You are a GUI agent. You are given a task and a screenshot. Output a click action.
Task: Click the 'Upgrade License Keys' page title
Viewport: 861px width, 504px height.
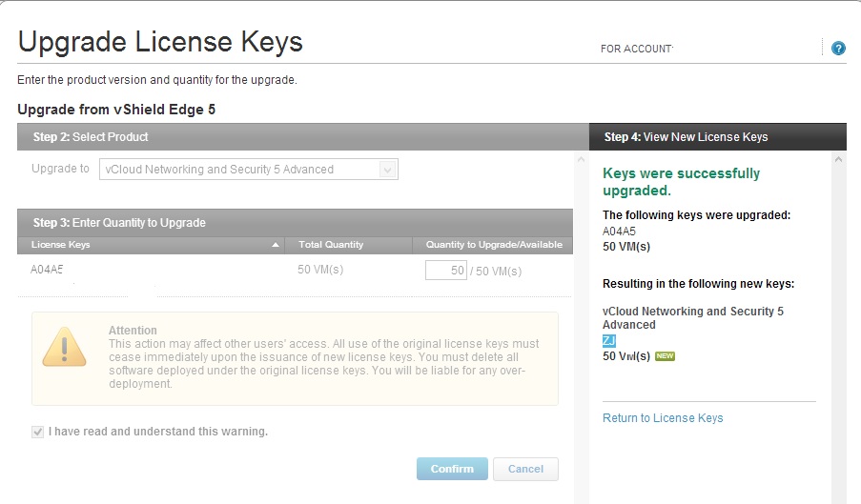[160, 42]
